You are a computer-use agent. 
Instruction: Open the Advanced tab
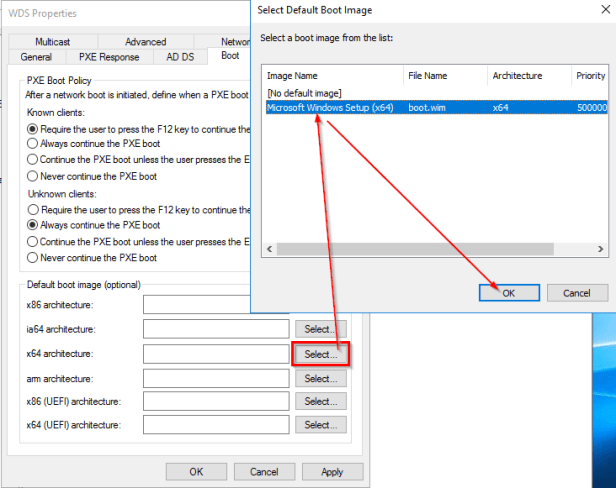click(x=145, y=42)
